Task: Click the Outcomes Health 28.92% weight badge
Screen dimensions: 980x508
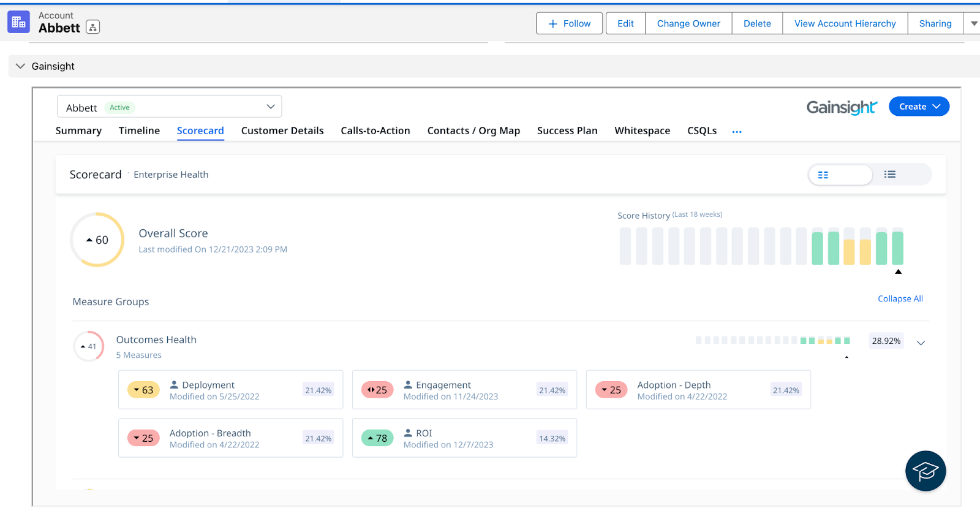Action: 886,341
